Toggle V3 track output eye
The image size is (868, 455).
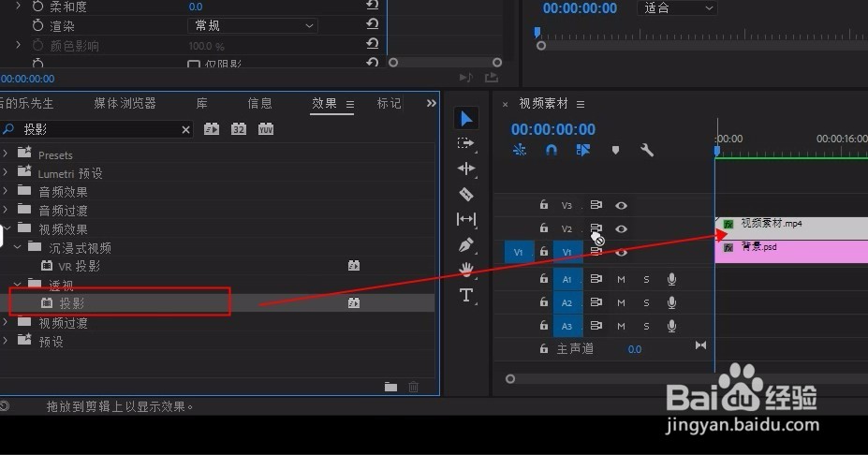[x=621, y=205]
